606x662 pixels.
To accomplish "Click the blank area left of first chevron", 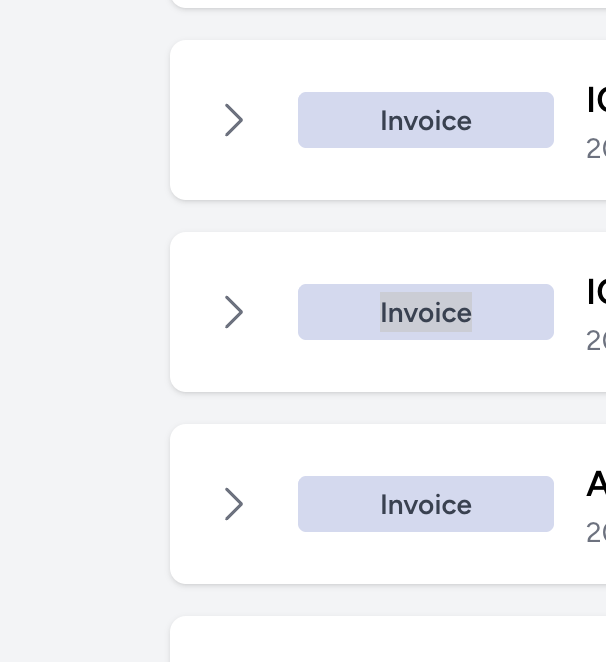I will click(195, 120).
